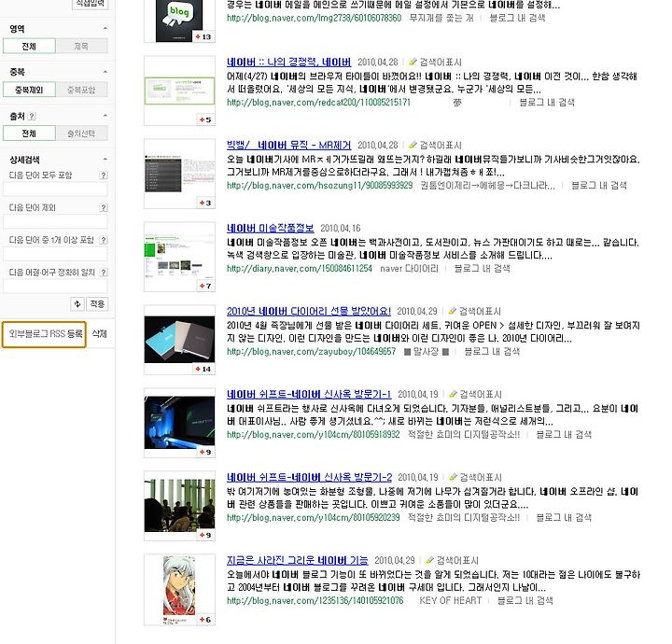Click 외부블로그 RSS 등록 button
The width and height of the screenshot is (672, 644).
click(44, 334)
